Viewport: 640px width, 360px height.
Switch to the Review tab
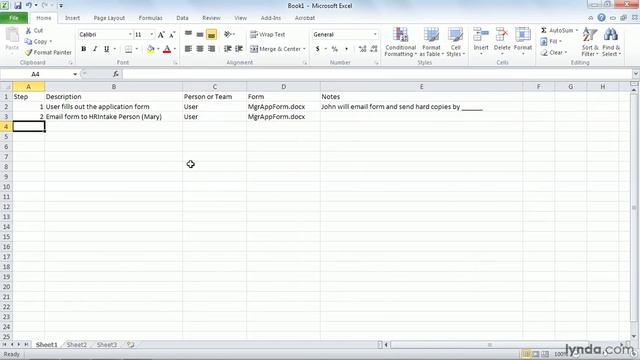(x=211, y=18)
